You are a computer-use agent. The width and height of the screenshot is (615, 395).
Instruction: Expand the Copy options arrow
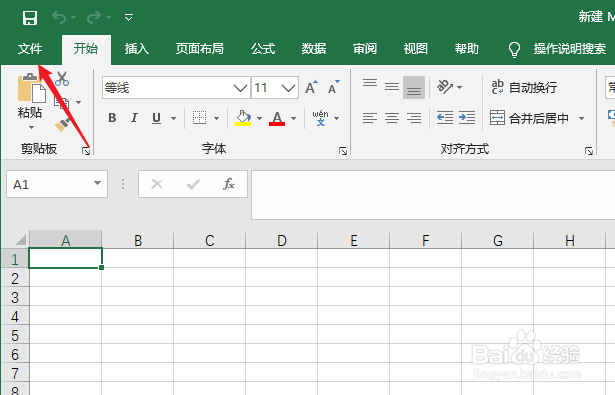tap(78, 102)
